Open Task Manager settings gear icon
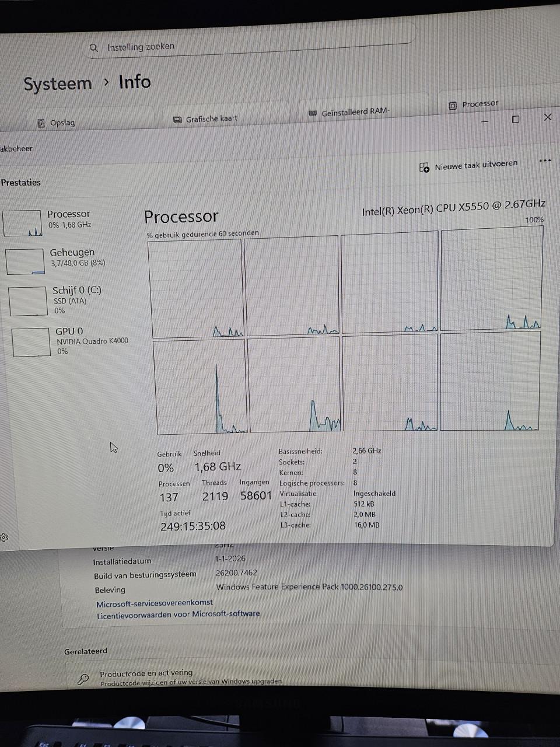560x747 pixels. (x=3, y=537)
